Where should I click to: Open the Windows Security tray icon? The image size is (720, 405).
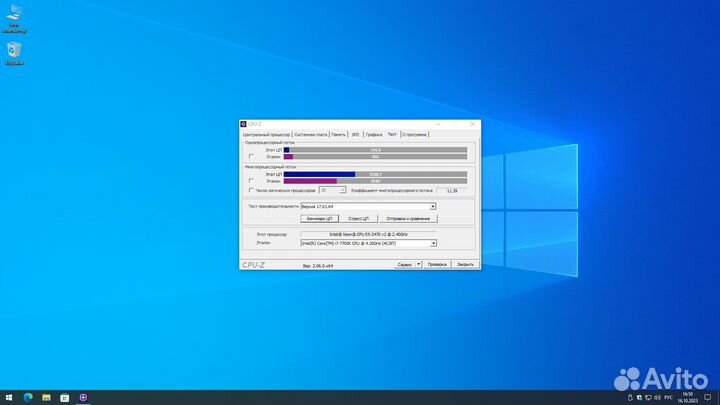click(x=639, y=398)
